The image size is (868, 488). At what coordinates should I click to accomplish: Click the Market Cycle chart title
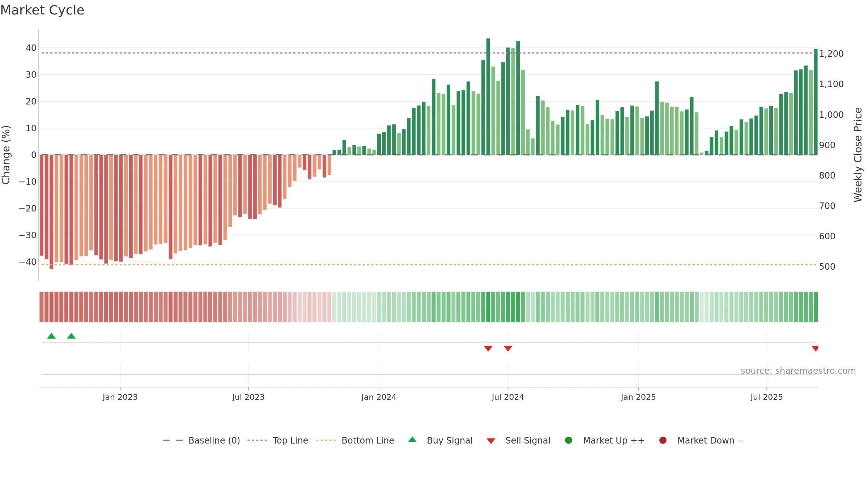pos(42,10)
